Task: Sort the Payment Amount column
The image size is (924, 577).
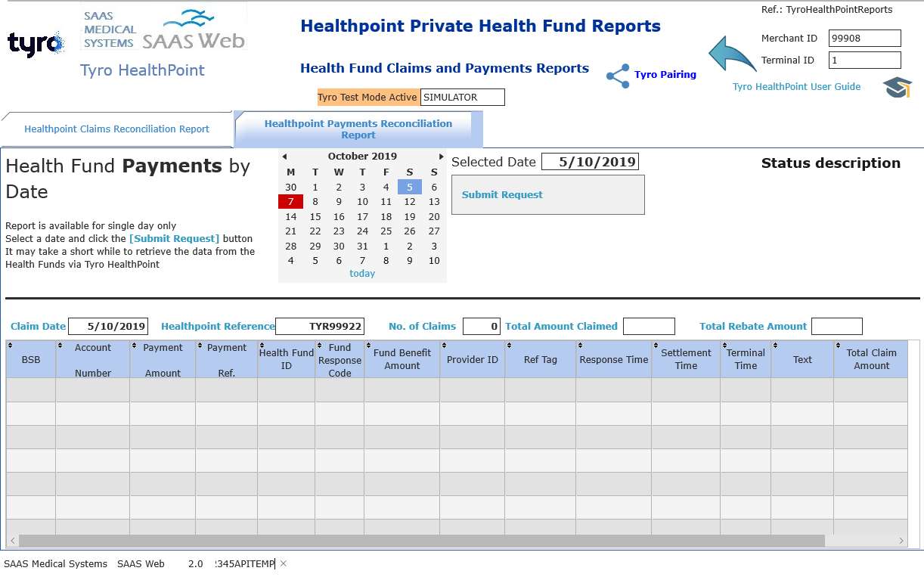Action: [133, 346]
